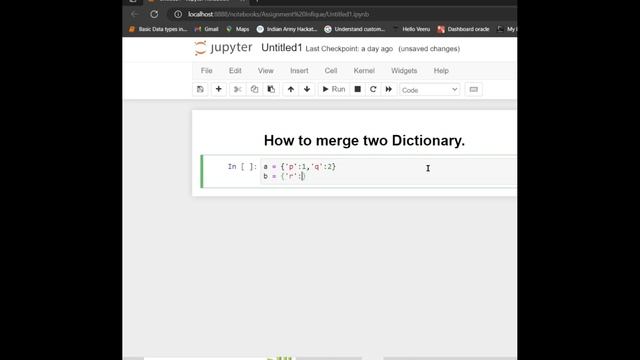The height and width of the screenshot is (360, 640).
Task: Open the Basic Data types bookmark
Action: click(x=158, y=29)
